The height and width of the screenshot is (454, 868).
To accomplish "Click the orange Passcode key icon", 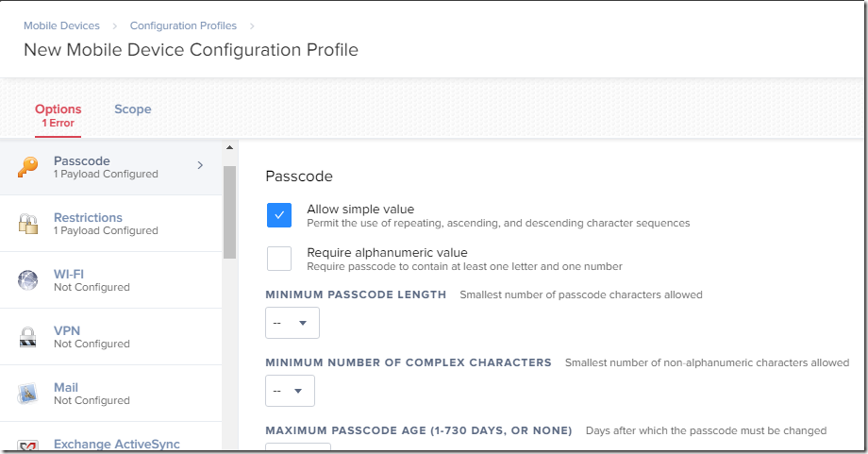I will 27,167.
